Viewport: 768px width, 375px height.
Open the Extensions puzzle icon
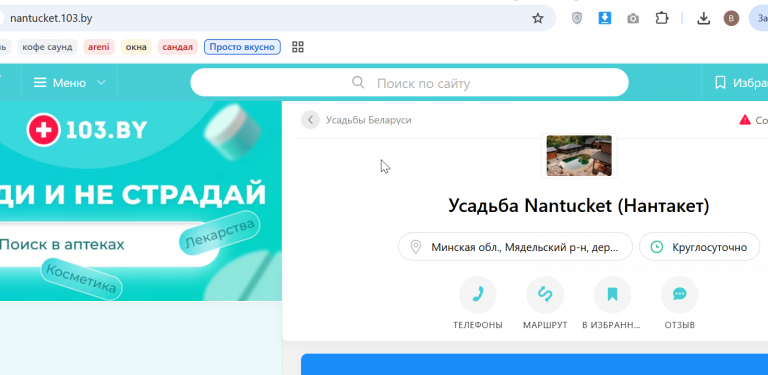click(x=662, y=19)
